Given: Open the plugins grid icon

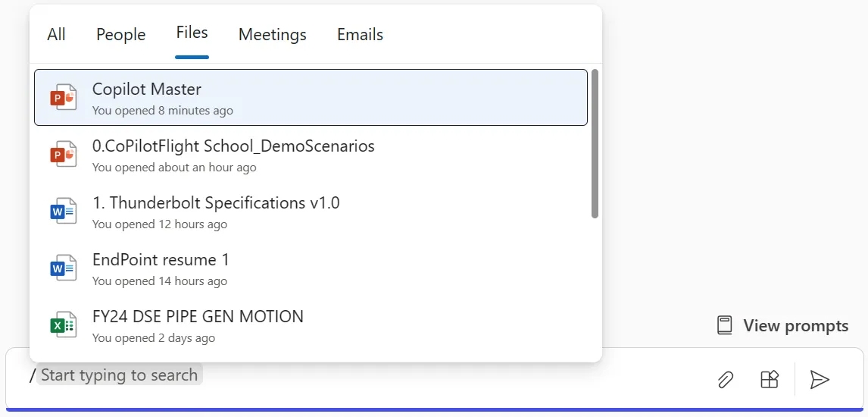Looking at the screenshot, I should [770, 379].
